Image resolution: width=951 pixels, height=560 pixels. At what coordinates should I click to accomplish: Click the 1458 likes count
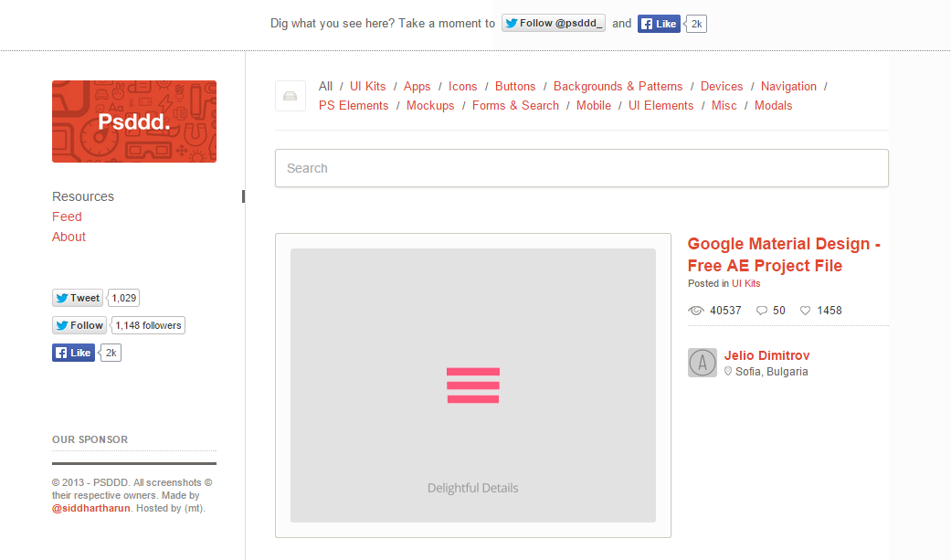tap(829, 311)
